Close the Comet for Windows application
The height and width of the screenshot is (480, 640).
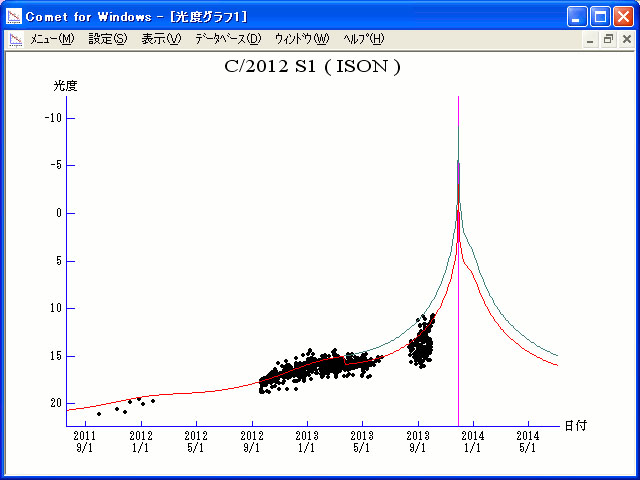point(623,17)
